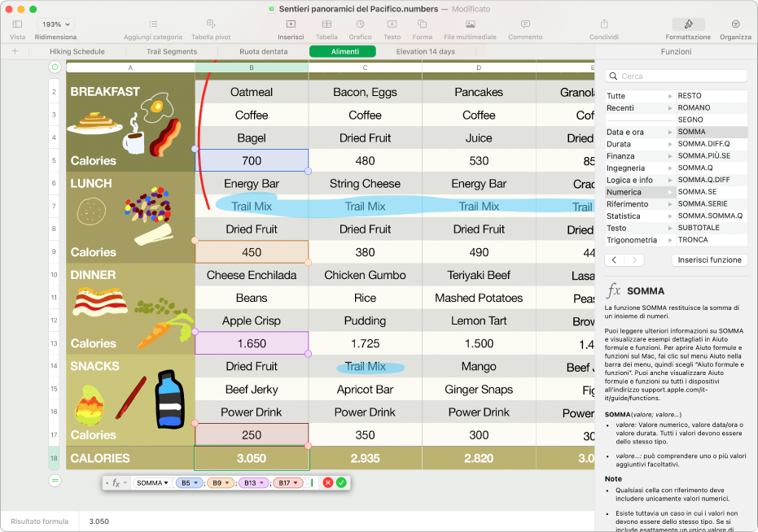Switch to the Hiking Schedule sheet tab
Image resolution: width=758 pixels, height=532 pixels.
tap(77, 51)
